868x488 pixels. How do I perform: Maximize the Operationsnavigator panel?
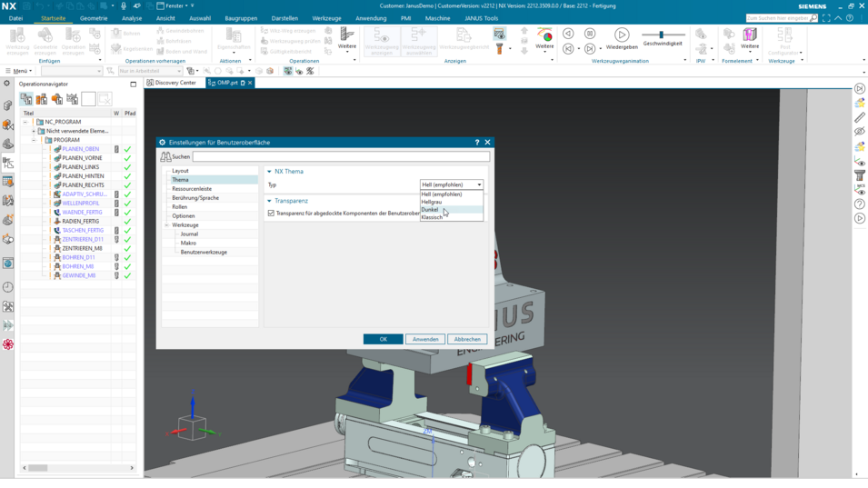[x=133, y=85]
